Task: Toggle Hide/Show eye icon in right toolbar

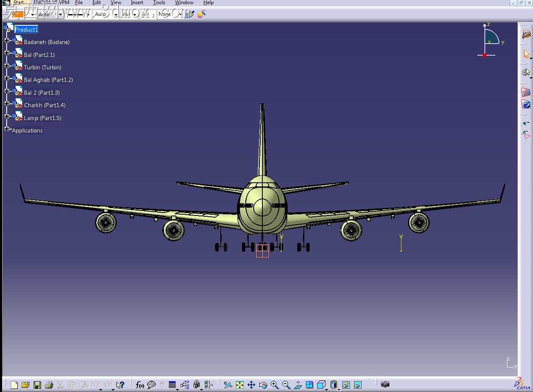Action: pos(526,123)
